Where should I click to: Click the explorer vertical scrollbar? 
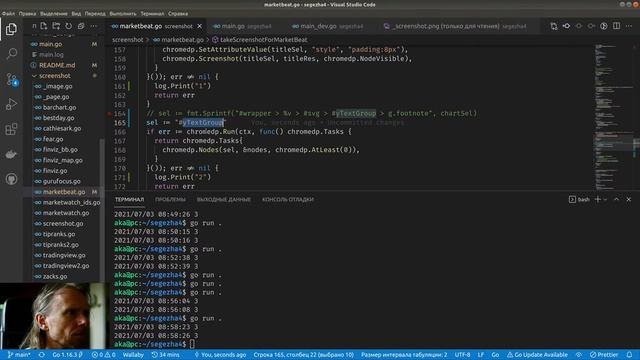102,210
